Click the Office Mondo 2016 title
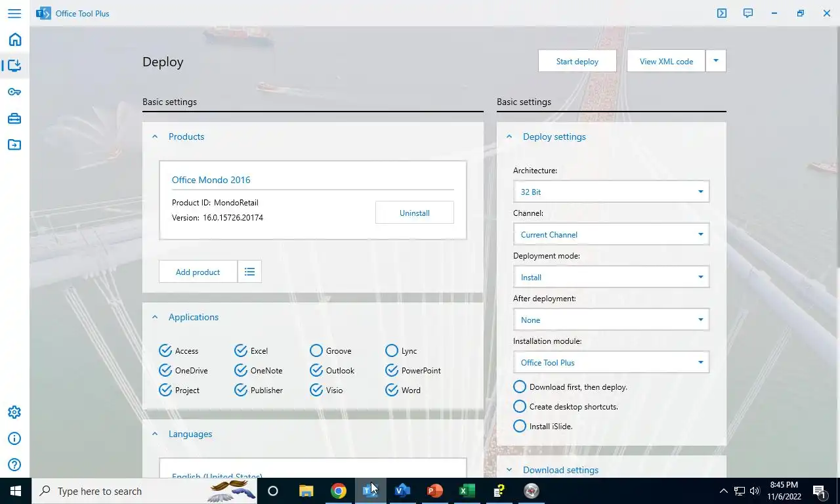Screen dimensions: 840x504 (211, 180)
